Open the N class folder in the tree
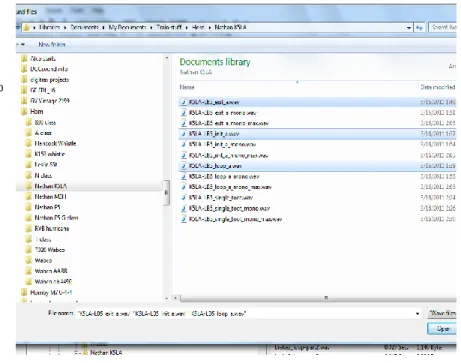Screen dimensions: 461x363 click(x=43, y=175)
